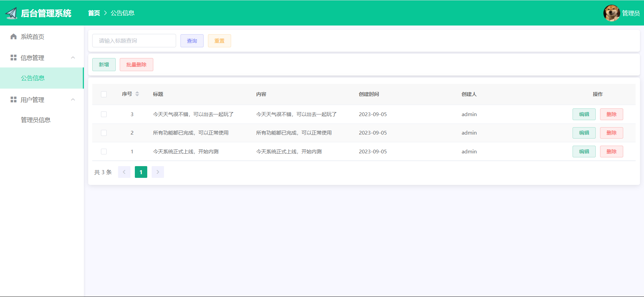Open 管理员信息 in the sidebar
The height and width of the screenshot is (297, 644).
click(36, 120)
